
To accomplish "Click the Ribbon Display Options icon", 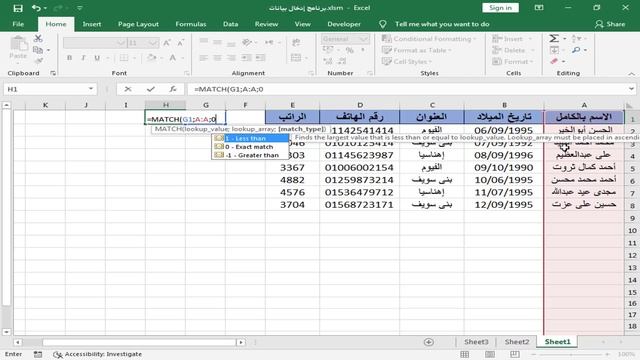I will click(x=539, y=8).
